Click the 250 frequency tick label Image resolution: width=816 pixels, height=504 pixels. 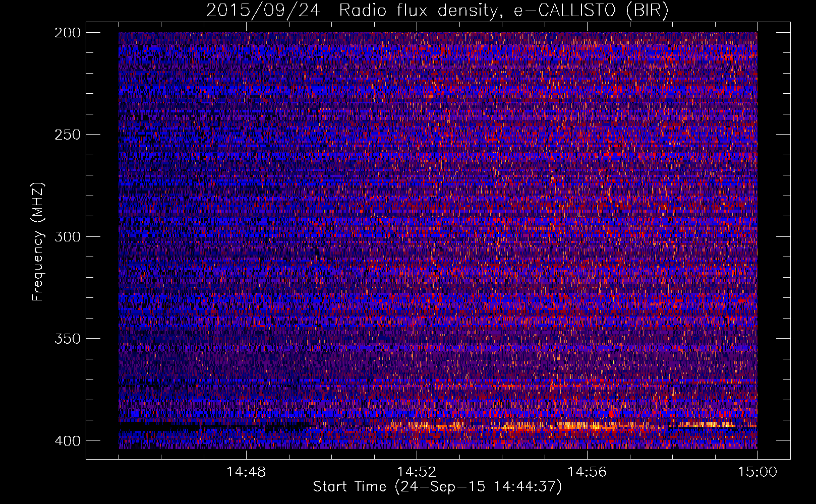[67, 135]
